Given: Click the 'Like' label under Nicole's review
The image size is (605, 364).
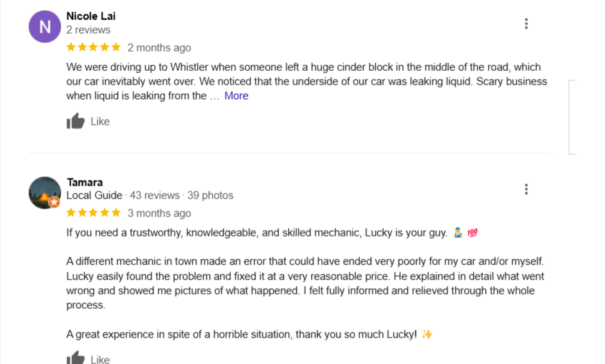Looking at the screenshot, I should [100, 122].
